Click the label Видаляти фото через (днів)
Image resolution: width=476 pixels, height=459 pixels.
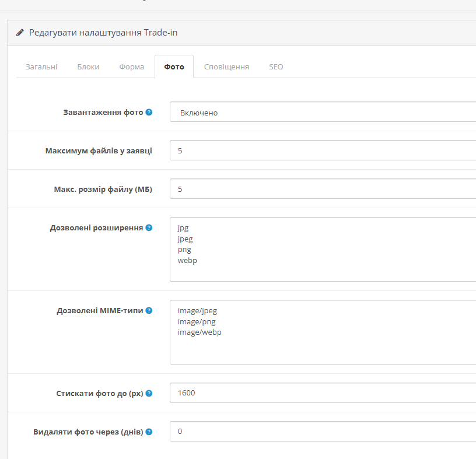click(x=88, y=432)
